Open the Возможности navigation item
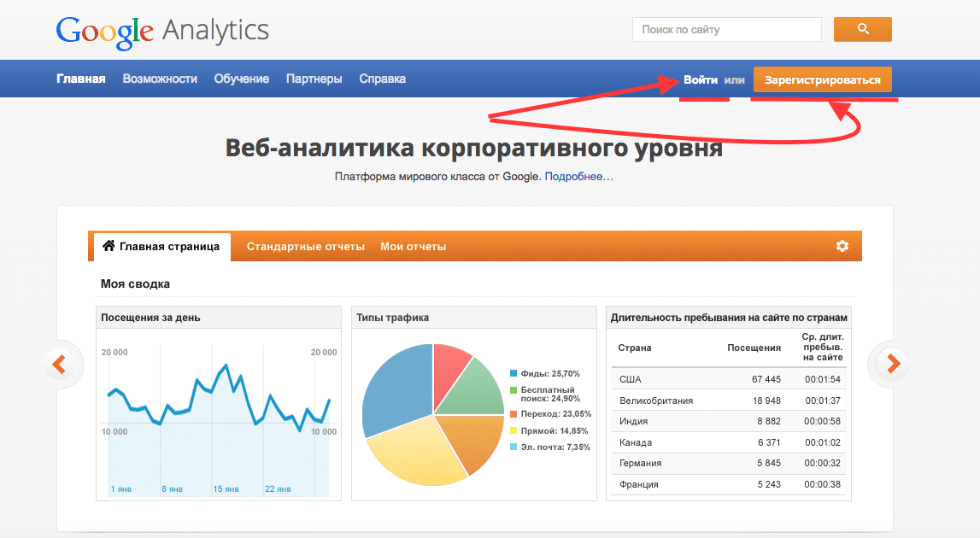 pos(160,79)
